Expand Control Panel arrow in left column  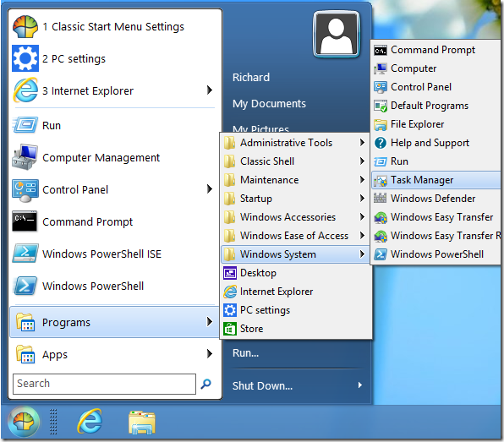(x=210, y=189)
